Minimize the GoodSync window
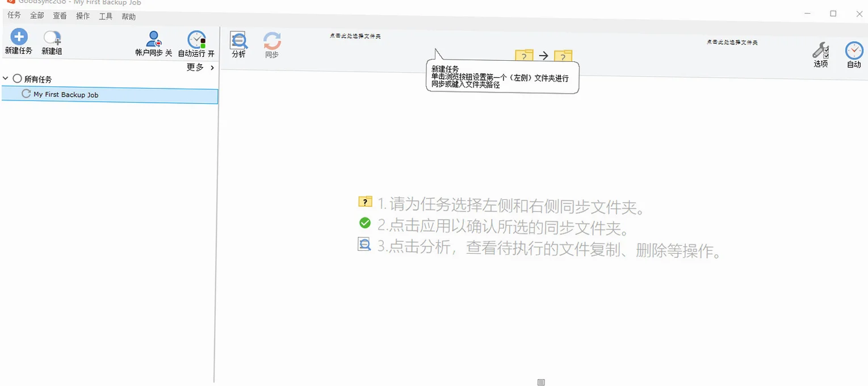This screenshot has height=386, width=868. (807, 14)
